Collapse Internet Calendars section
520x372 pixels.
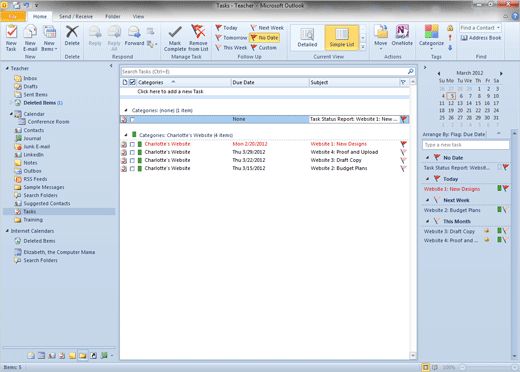pos(7,231)
